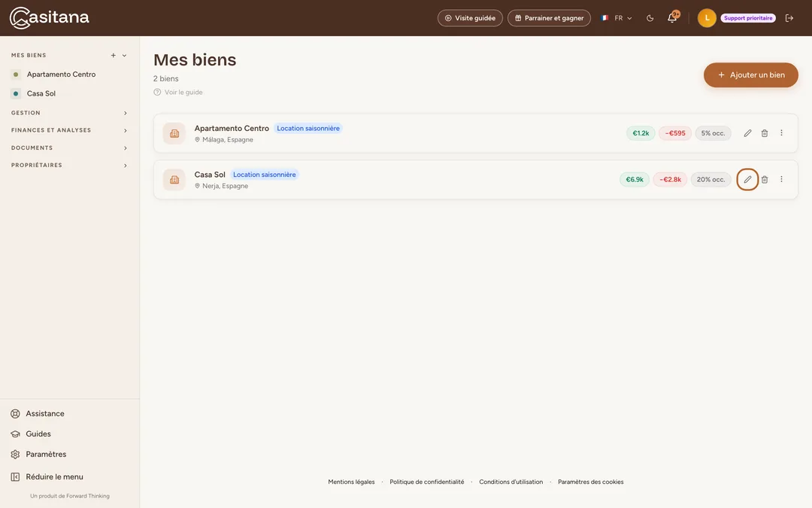Collapse the Mes Biens sidebar section
The width and height of the screenshot is (812, 508).
(x=124, y=56)
